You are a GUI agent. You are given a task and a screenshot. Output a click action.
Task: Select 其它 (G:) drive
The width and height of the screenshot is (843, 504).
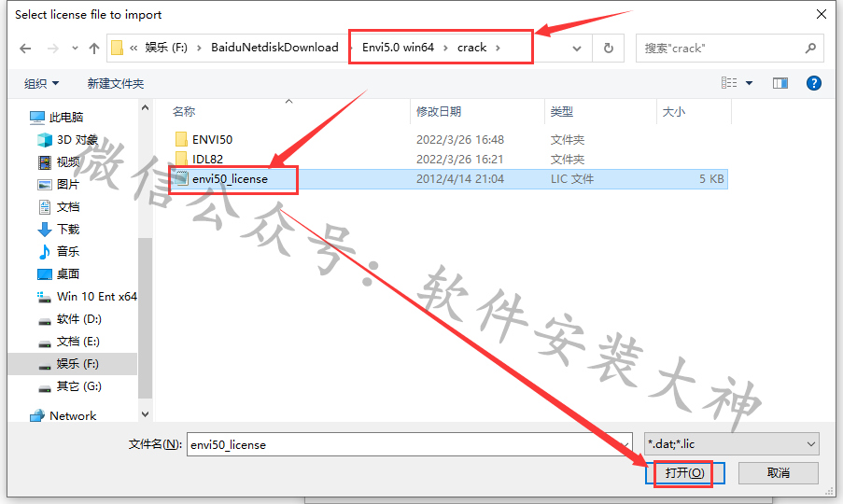(78, 386)
